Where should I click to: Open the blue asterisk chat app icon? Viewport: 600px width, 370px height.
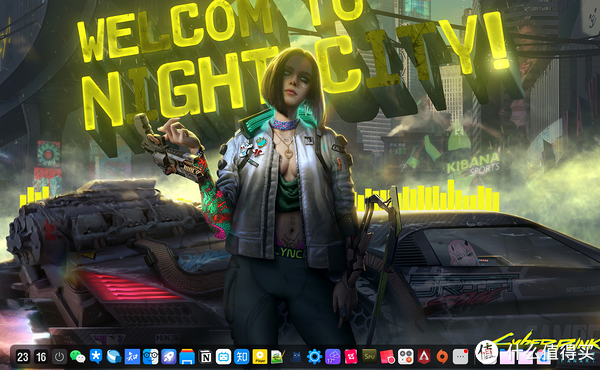tap(96, 357)
